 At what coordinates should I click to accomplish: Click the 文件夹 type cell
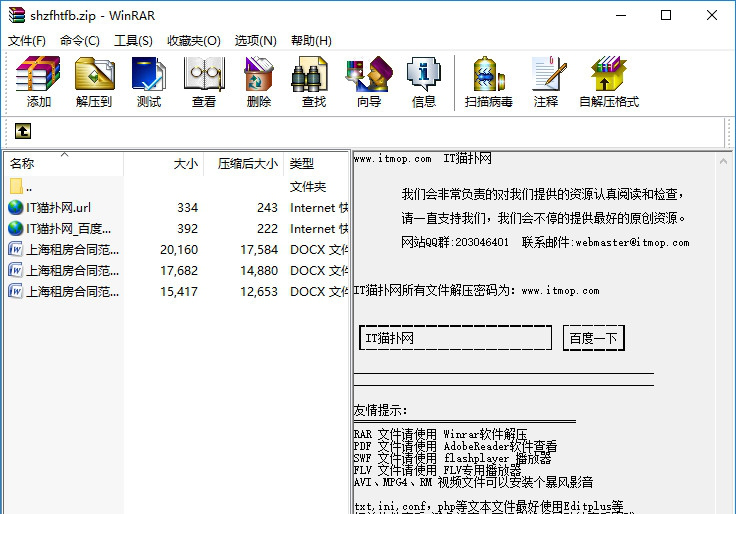(308, 187)
